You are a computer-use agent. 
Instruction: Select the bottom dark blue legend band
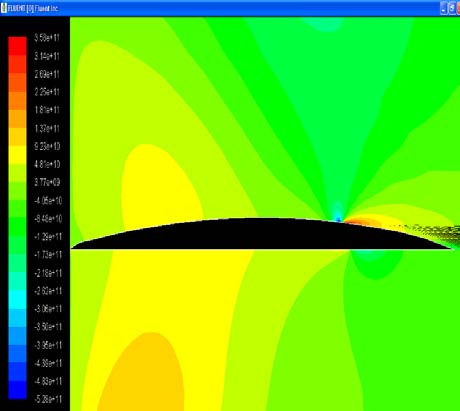[x=17, y=389]
